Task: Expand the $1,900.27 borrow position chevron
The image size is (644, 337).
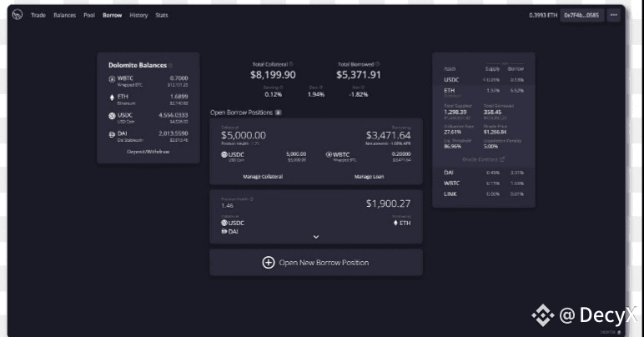Action: tap(316, 237)
